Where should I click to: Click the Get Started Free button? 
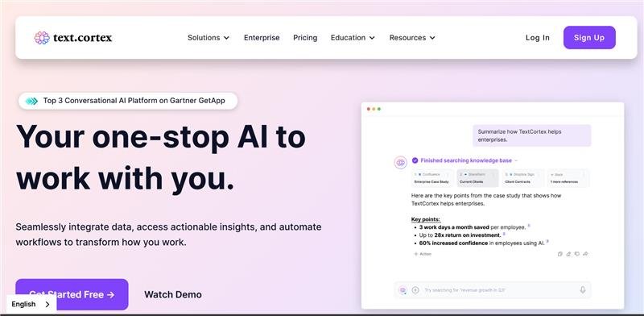(x=72, y=294)
